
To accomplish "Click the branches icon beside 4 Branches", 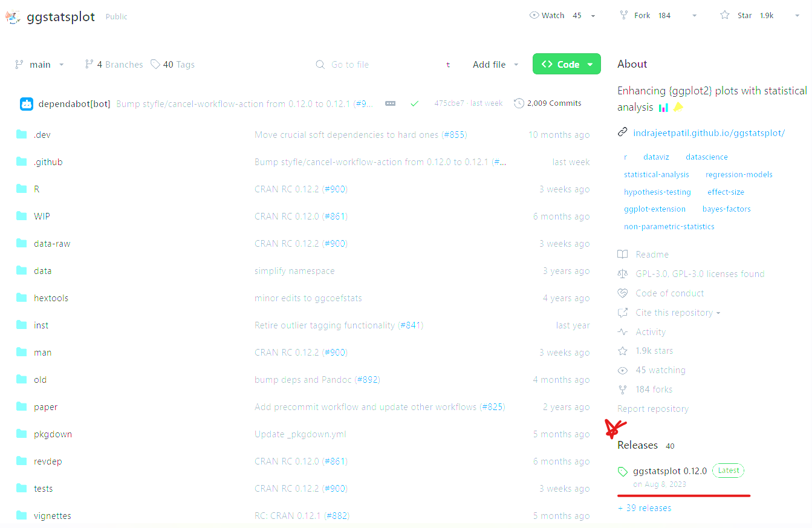I will 89,64.
